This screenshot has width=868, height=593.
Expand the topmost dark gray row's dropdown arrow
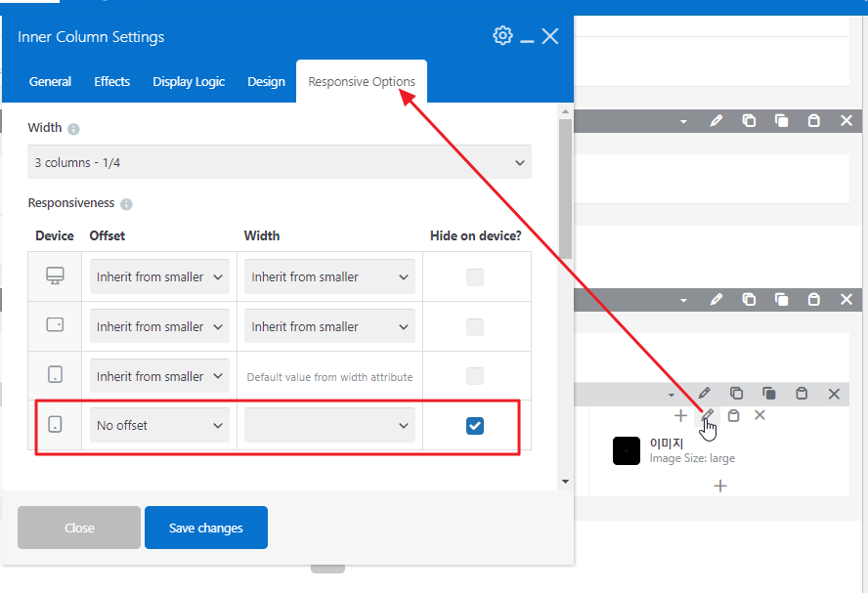click(x=683, y=122)
